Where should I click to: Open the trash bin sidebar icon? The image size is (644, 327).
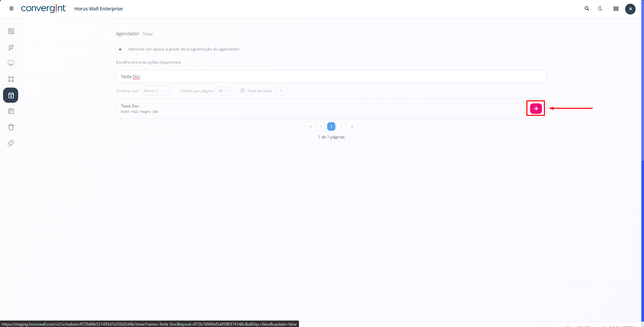tap(11, 127)
